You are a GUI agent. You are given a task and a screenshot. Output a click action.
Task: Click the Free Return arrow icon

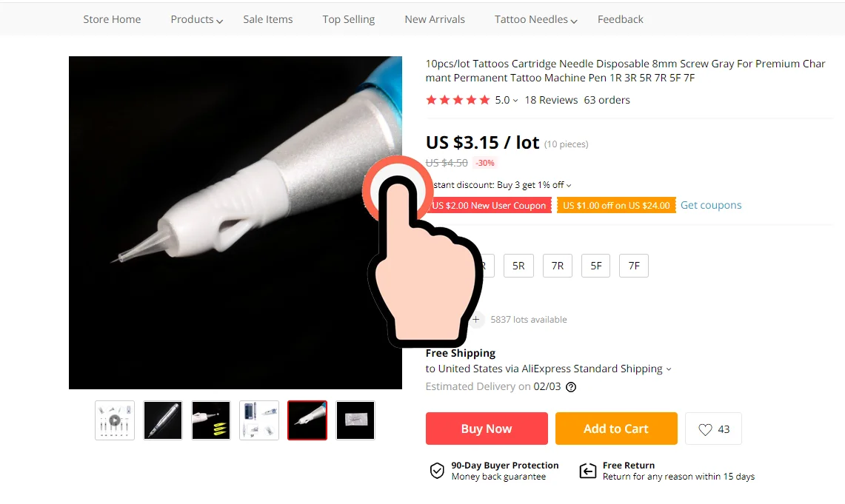pyautogui.click(x=587, y=471)
